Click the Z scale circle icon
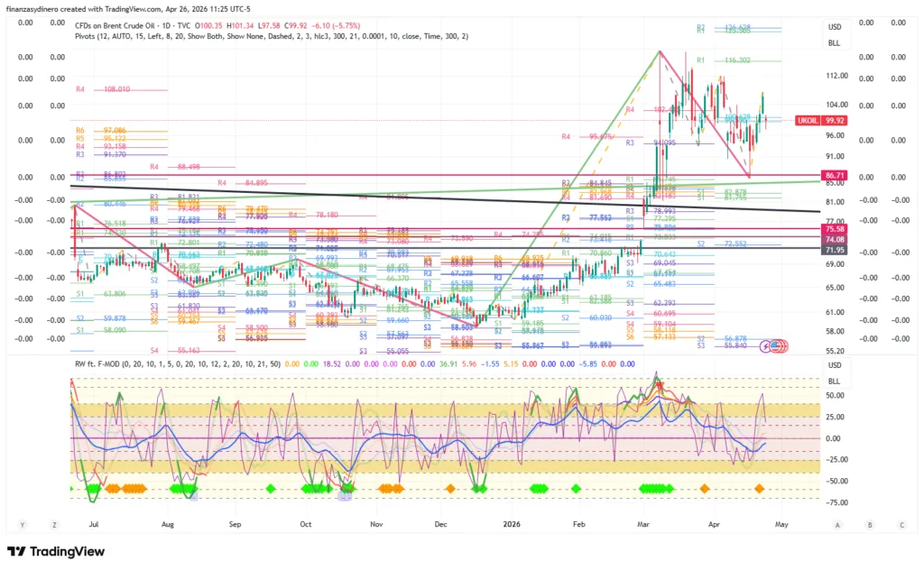924x570 pixels. pyautogui.click(x=53, y=523)
